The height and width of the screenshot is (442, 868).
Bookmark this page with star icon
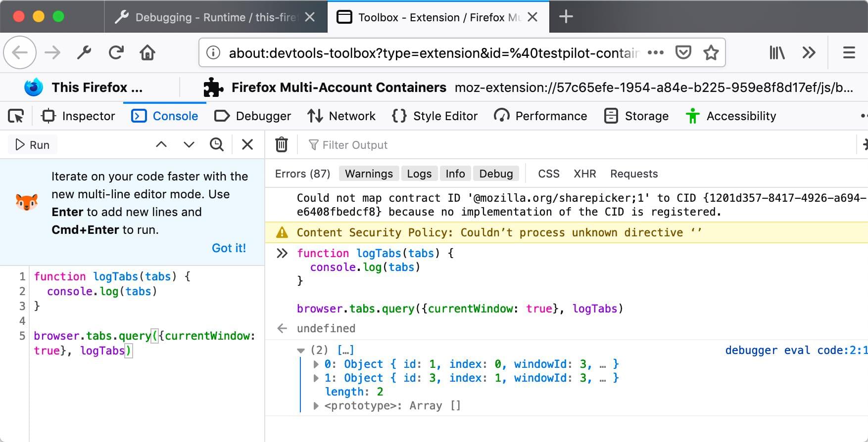711,52
